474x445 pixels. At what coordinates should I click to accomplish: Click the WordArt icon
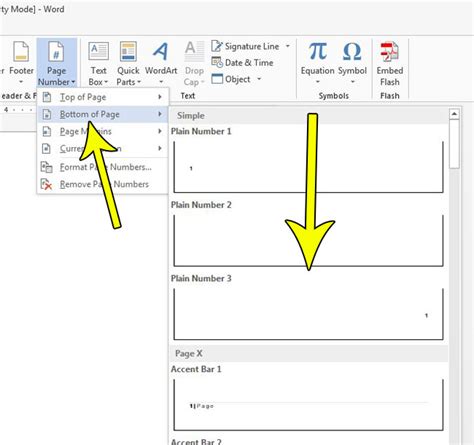coord(161,51)
